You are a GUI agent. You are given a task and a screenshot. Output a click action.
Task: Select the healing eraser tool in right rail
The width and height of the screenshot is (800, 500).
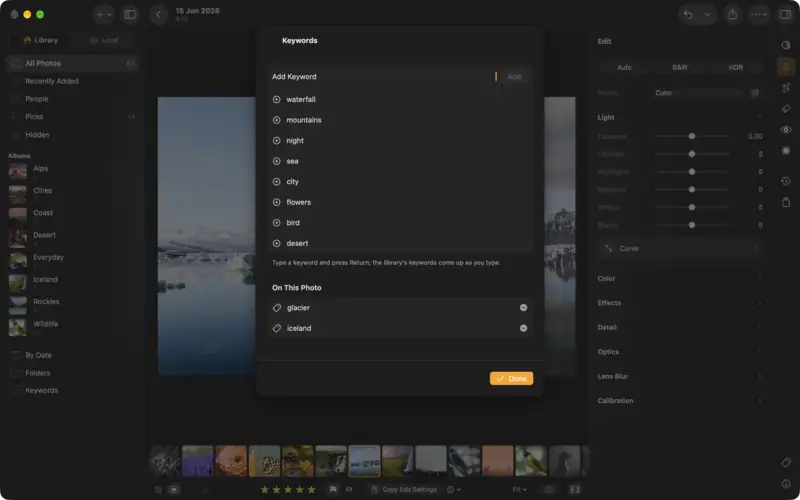(786, 109)
